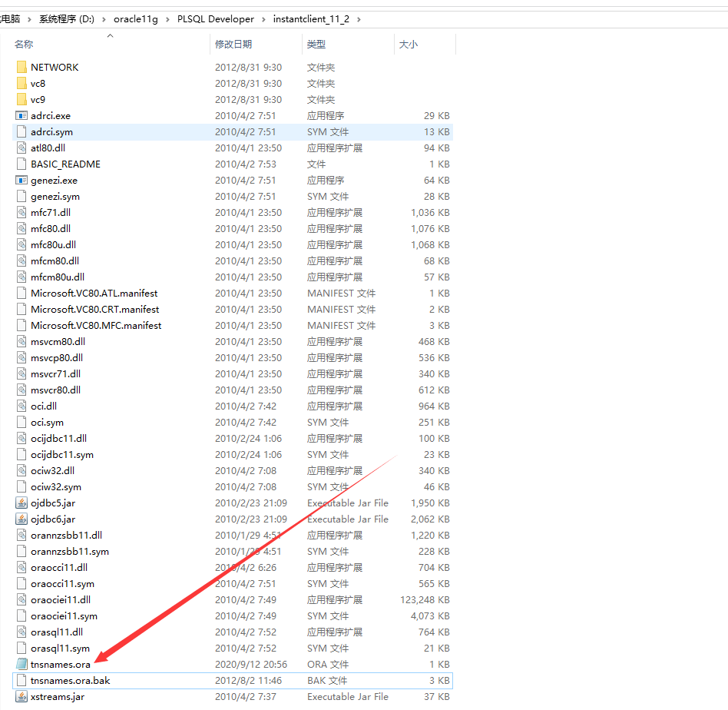Select the oraocci11.dll file icon
Screen dimensions: 728x710
tap(22, 567)
